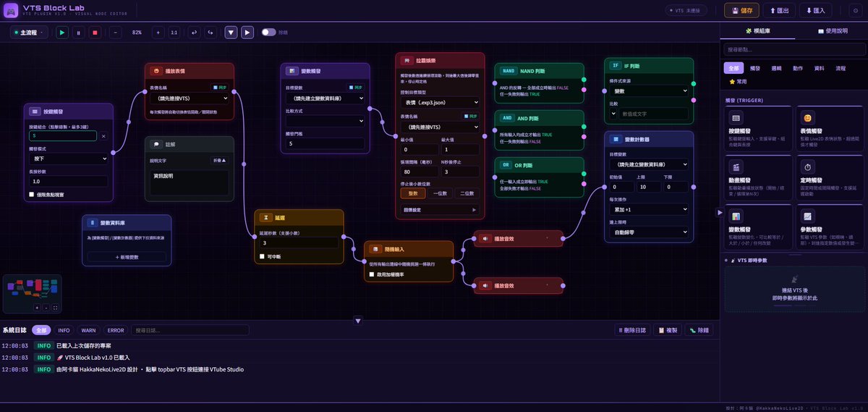Clear the logs with 刪除日誌
Image resolution: width=868 pixels, height=412 pixels.
pos(632,330)
